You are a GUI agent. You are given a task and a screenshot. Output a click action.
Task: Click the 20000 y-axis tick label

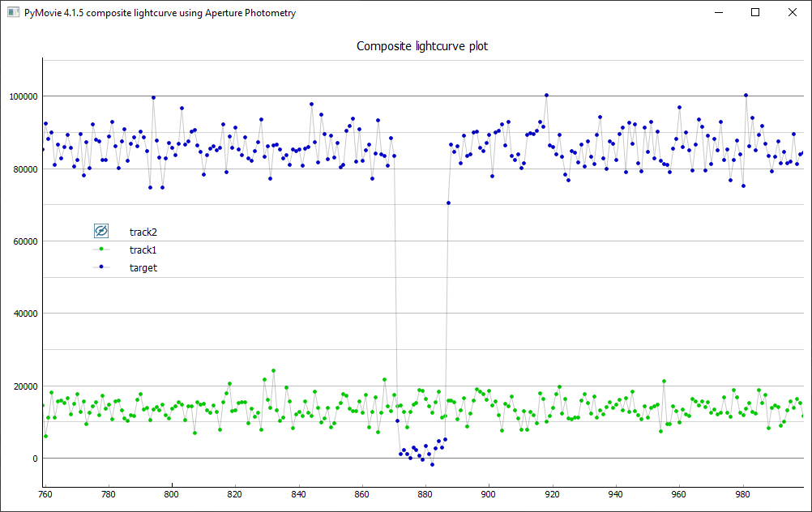24,386
